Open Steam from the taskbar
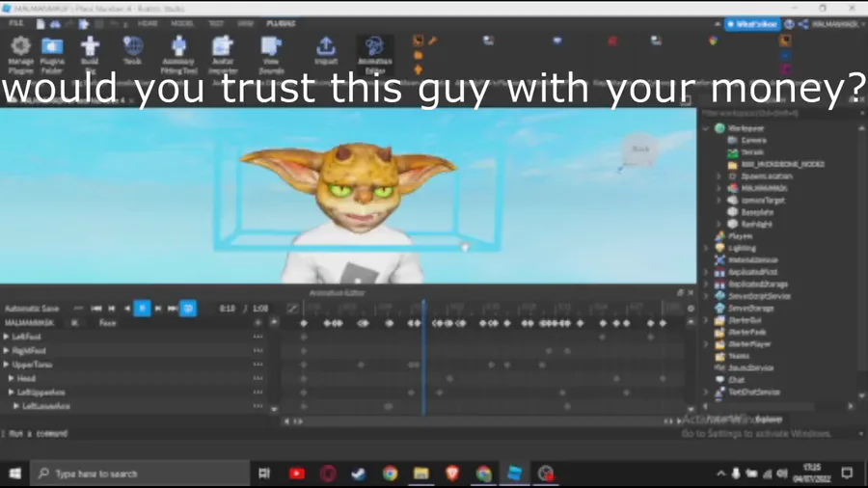 359,474
